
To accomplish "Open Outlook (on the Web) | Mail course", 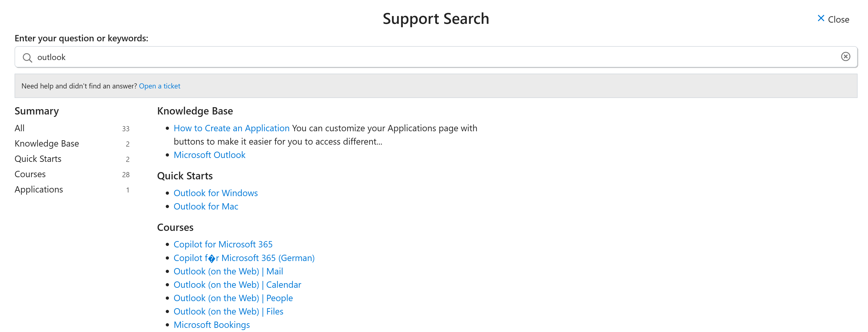I will coord(228,271).
